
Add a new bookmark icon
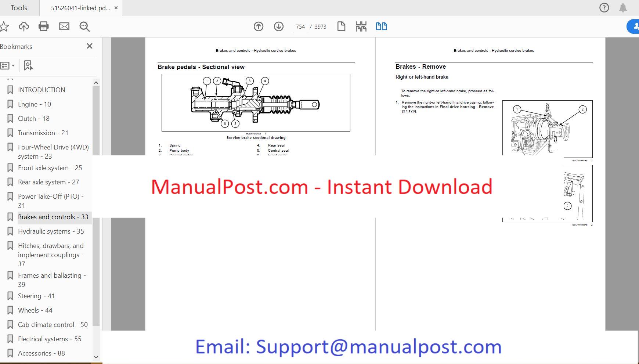click(x=28, y=66)
